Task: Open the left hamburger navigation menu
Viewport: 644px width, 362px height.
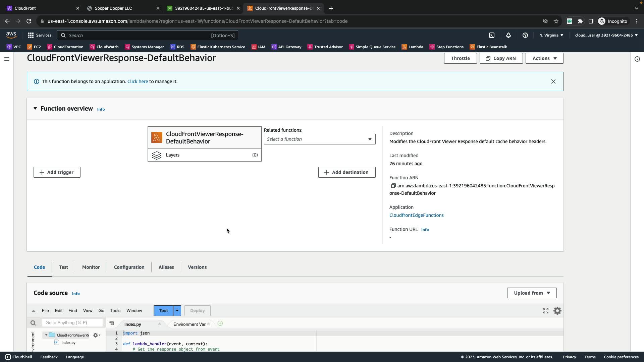Action: pyautogui.click(x=6, y=59)
